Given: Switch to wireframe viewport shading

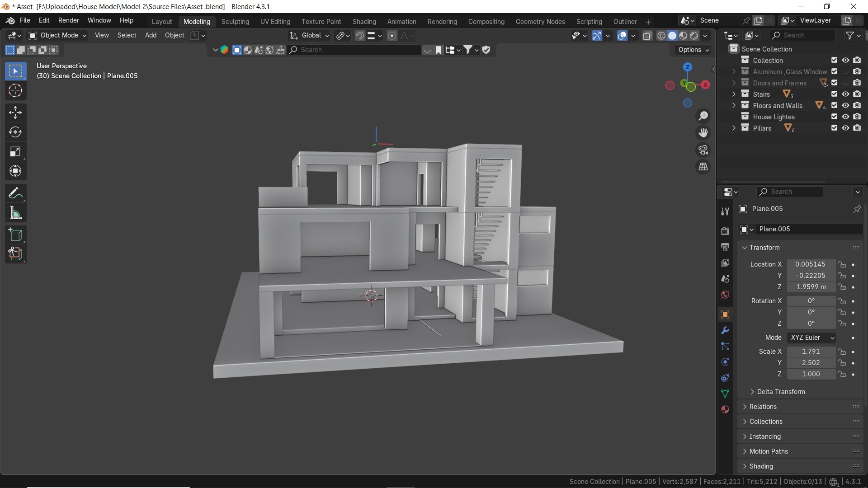Looking at the screenshot, I should 661,36.
